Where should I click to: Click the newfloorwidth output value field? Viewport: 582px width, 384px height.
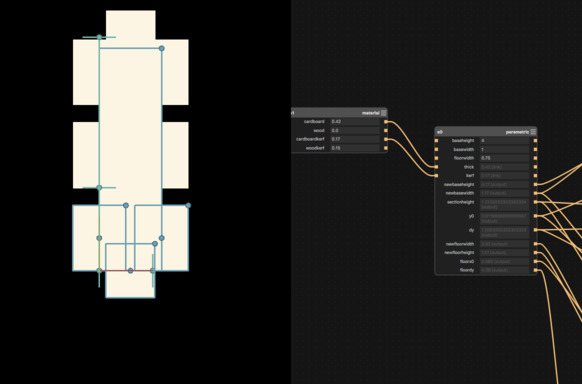[x=504, y=244]
